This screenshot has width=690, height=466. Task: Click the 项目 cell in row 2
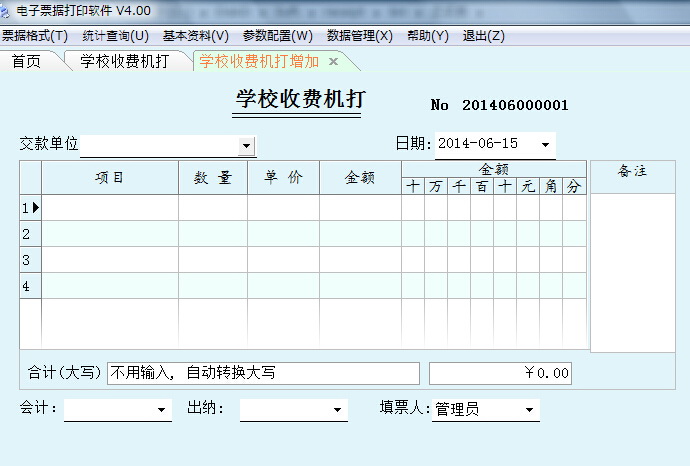110,234
